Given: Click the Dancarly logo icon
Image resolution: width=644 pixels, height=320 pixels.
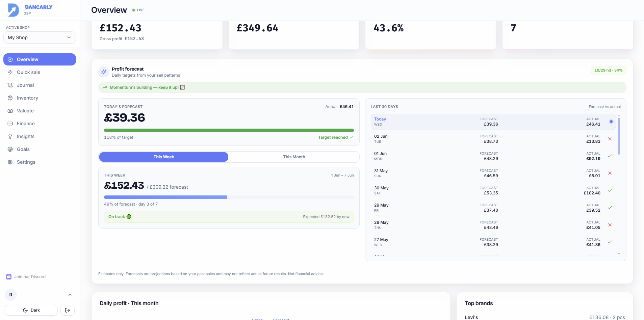Looking at the screenshot, I should click(14, 10).
